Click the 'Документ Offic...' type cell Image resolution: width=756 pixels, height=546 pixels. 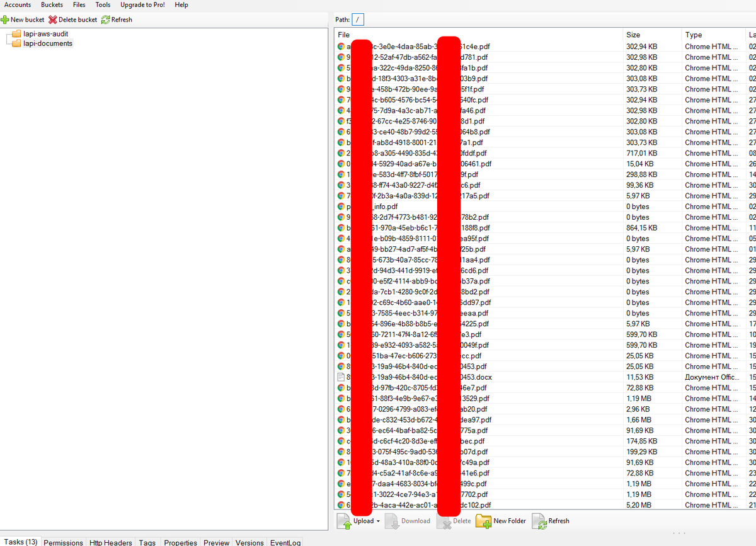click(711, 377)
